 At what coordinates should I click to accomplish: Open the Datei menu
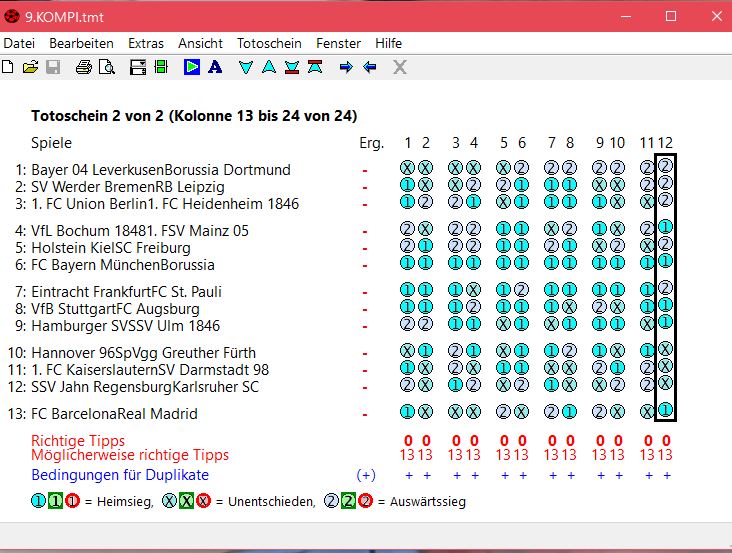pos(19,43)
